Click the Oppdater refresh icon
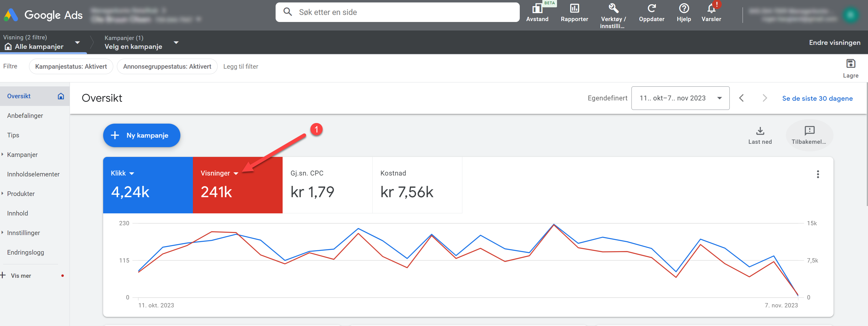This screenshot has height=326, width=868. click(x=651, y=9)
